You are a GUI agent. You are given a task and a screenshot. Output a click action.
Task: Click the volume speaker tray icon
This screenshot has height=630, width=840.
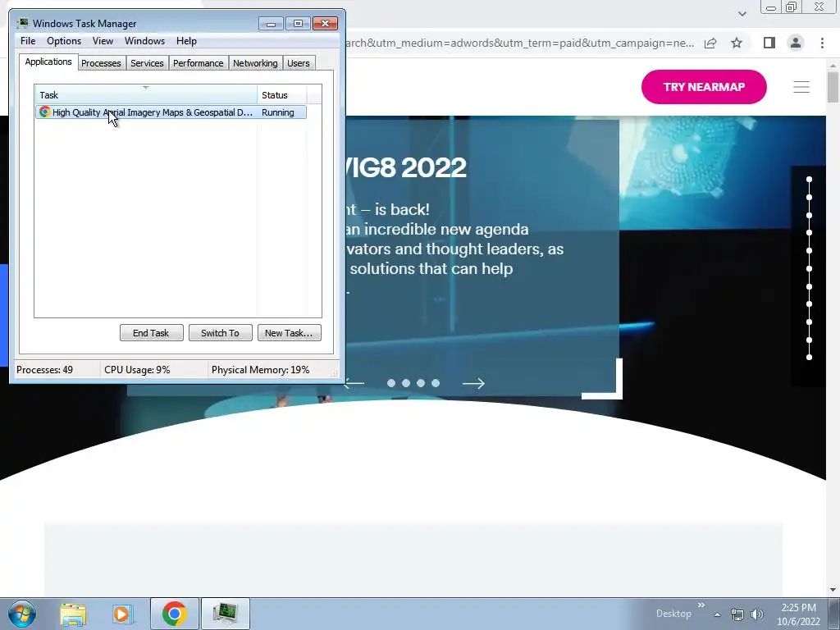[x=757, y=614]
